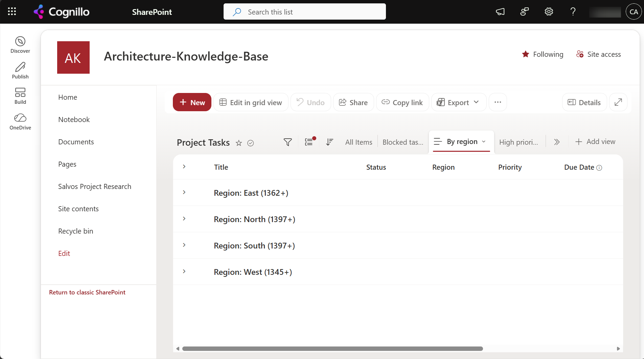Viewport: 644px width, 359px height.
Task: Share the list
Action: (353, 102)
